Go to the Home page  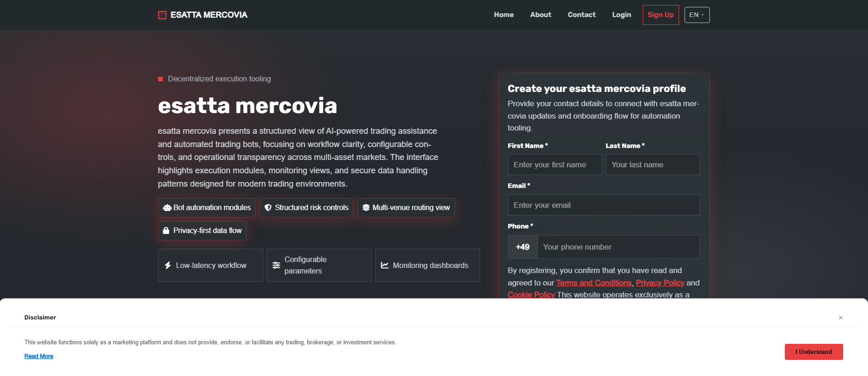click(x=504, y=15)
